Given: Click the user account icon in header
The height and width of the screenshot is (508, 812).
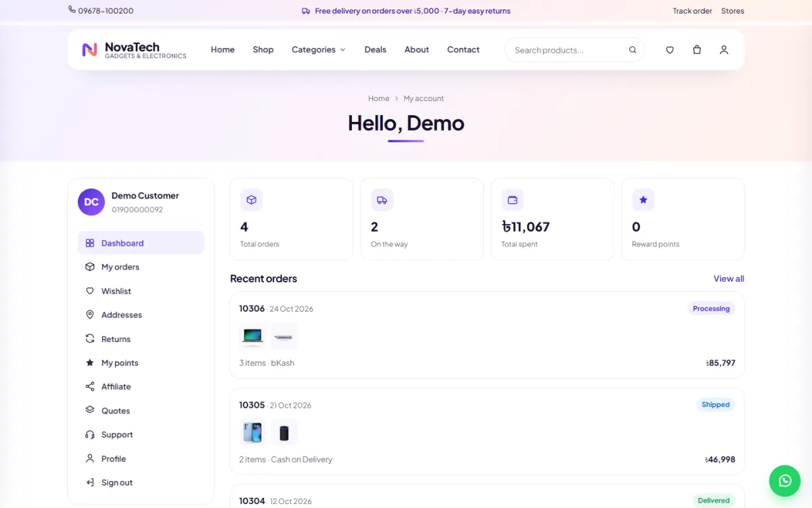Looking at the screenshot, I should pos(724,49).
